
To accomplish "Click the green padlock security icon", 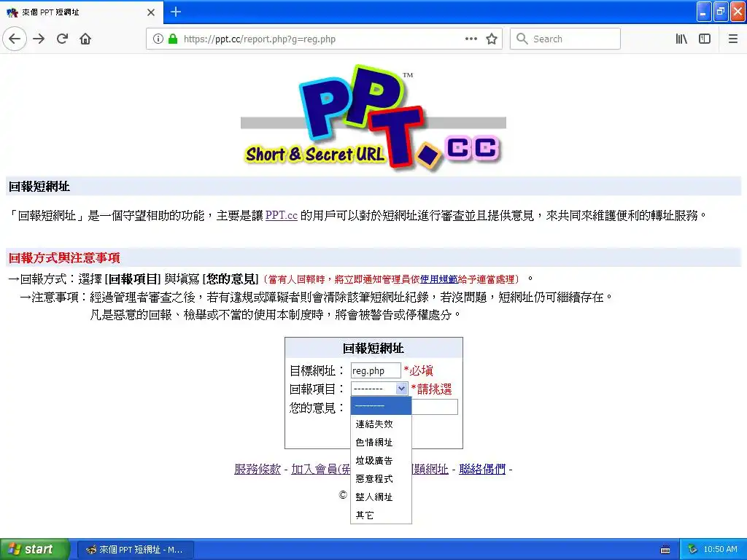I will [x=173, y=39].
